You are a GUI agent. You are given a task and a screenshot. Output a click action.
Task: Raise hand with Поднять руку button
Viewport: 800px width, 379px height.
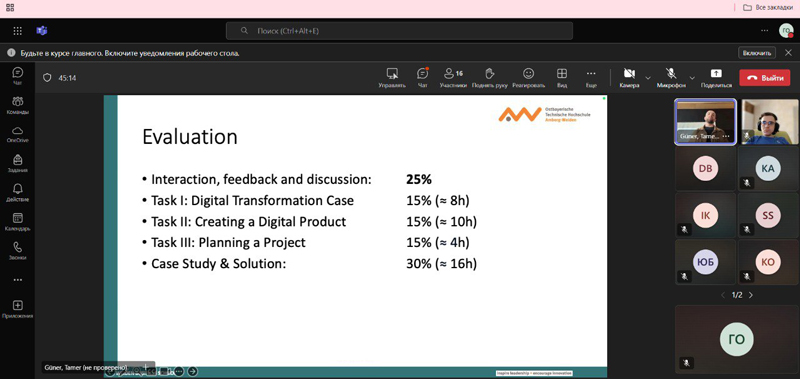click(x=489, y=78)
